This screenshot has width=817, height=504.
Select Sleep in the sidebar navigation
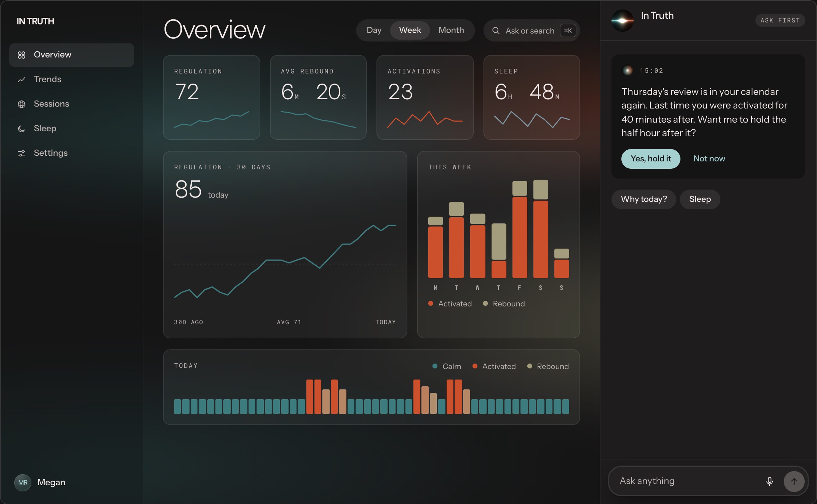click(x=71, y=129)
